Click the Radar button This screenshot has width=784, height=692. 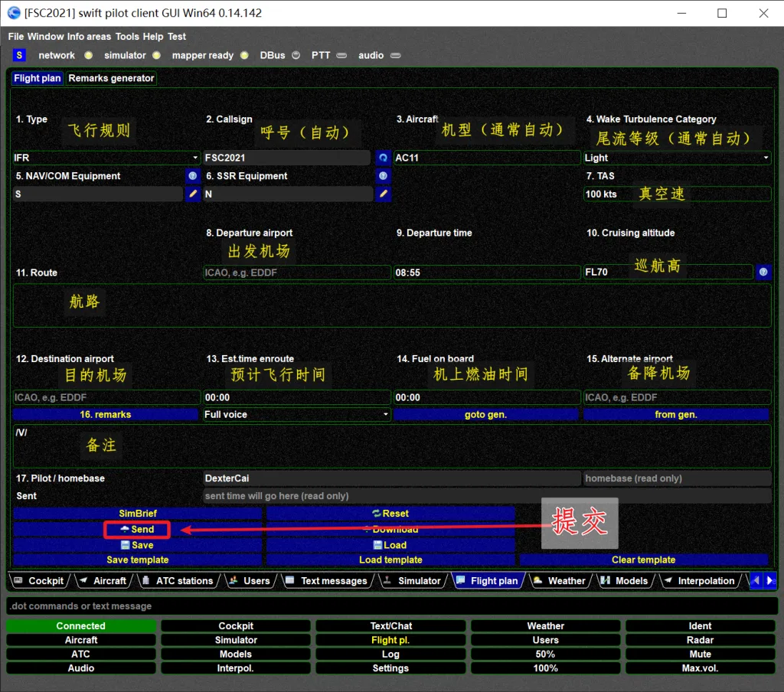(700, 640)
